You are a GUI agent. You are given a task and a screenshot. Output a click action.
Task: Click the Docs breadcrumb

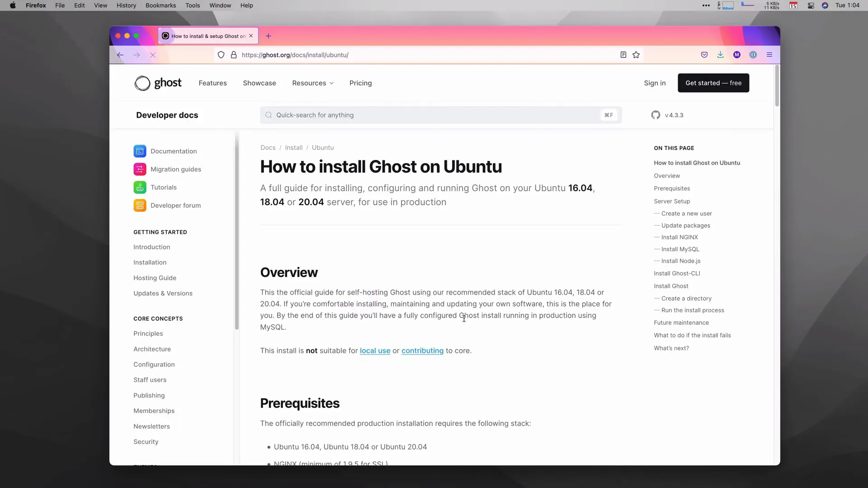click(x=268, y=148)
